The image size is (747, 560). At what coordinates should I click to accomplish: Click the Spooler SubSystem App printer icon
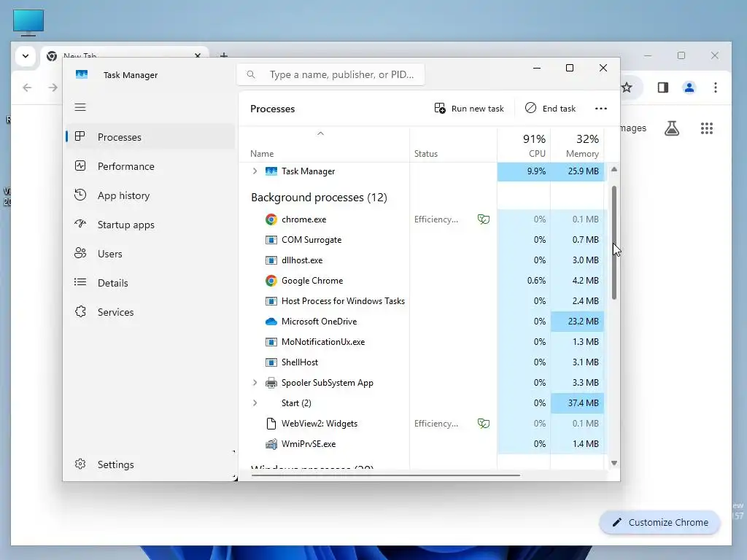tap(271, 382)
